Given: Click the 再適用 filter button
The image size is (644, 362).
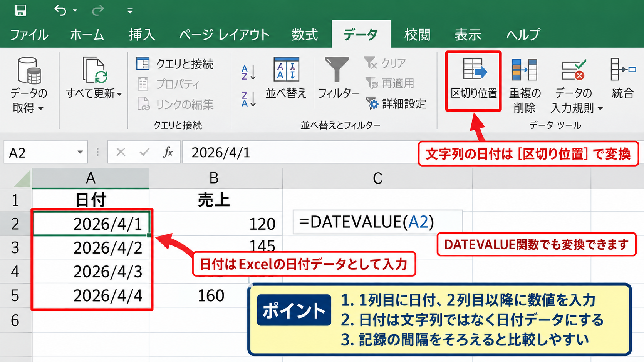Looking at the screenshot, I should pos(390,83).
